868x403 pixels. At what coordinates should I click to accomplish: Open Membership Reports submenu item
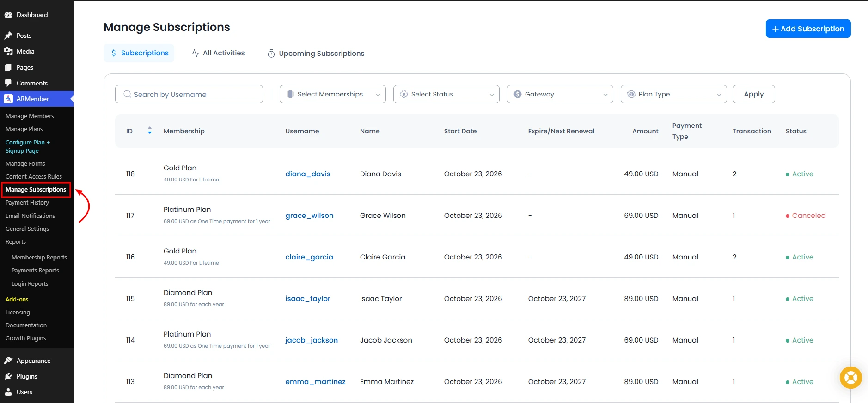pyautogui.click(x=39, y=257)
